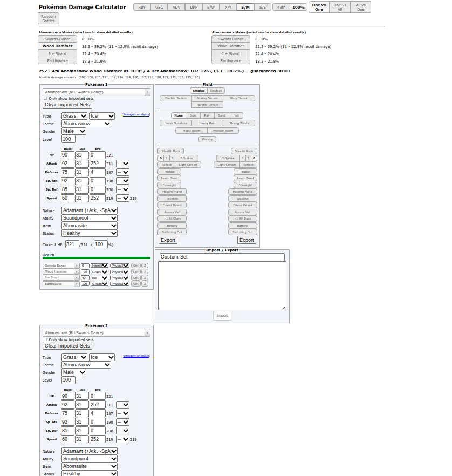Select the RBY generation tab

[x=142, y=8]
